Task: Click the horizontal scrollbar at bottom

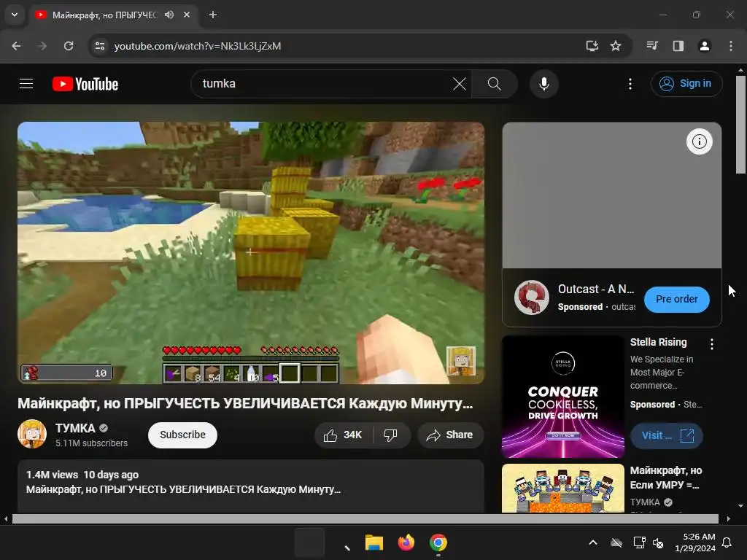Action: coord(365,518)
